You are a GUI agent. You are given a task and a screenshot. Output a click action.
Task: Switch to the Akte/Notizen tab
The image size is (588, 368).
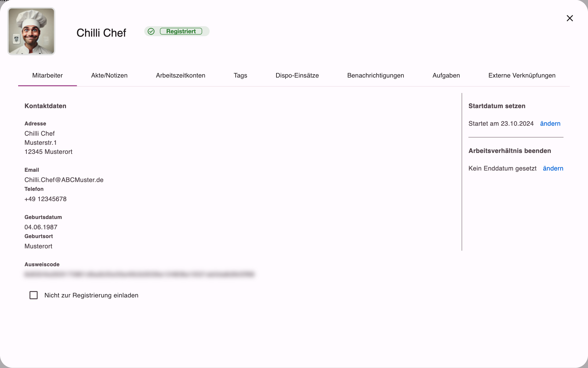click(x=109, y=75)
